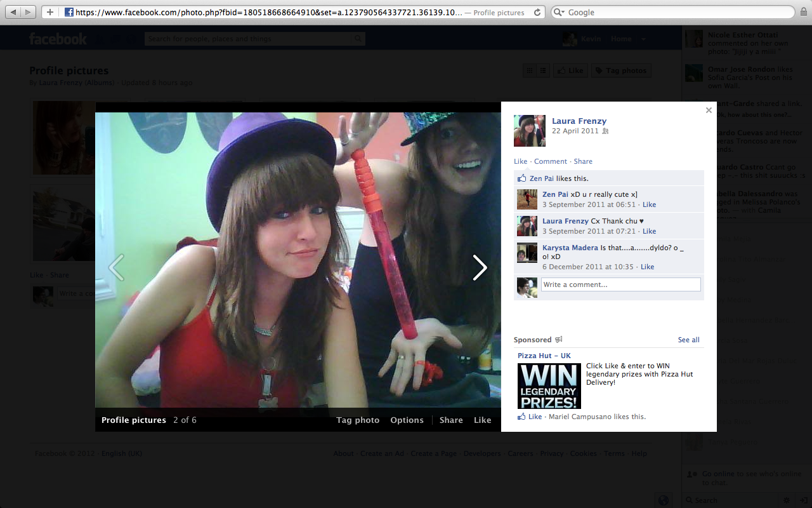Click Like in the photo's bottom bar

[482, 420]
